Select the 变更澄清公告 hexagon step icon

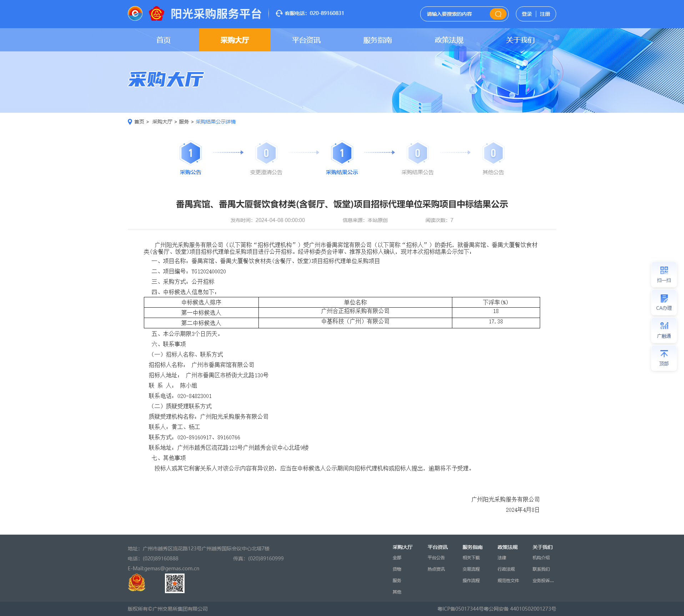[266, 153]
